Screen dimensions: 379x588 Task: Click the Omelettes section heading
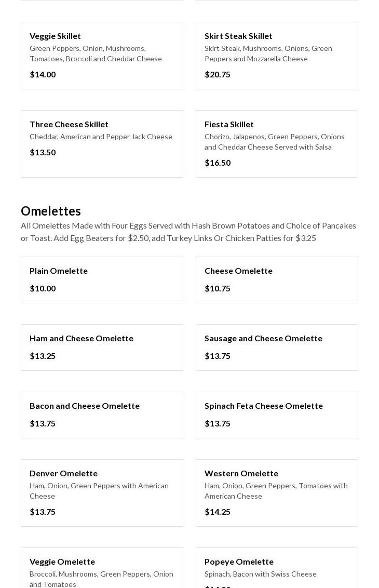(x=51, y=211)
